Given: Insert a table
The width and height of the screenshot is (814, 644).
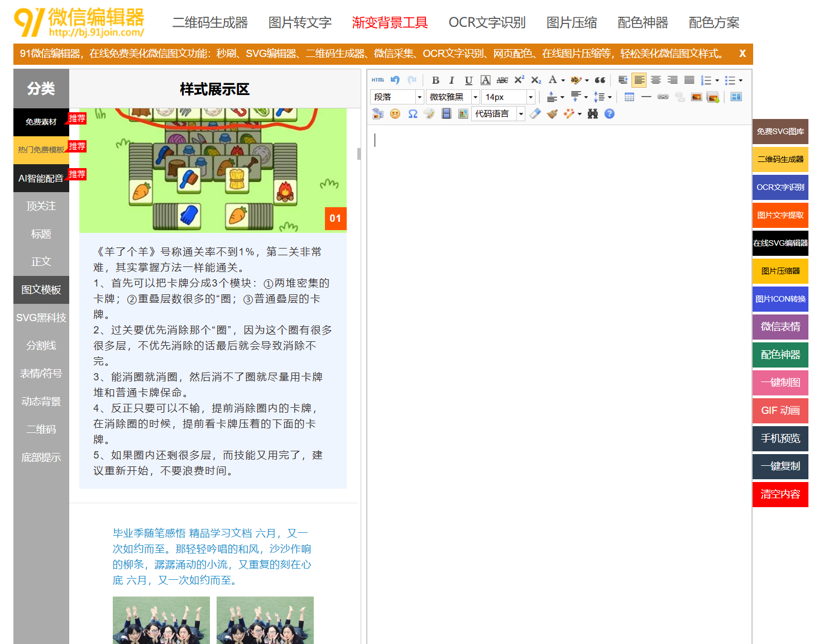Looking at the screenshot, I should 629,97.
